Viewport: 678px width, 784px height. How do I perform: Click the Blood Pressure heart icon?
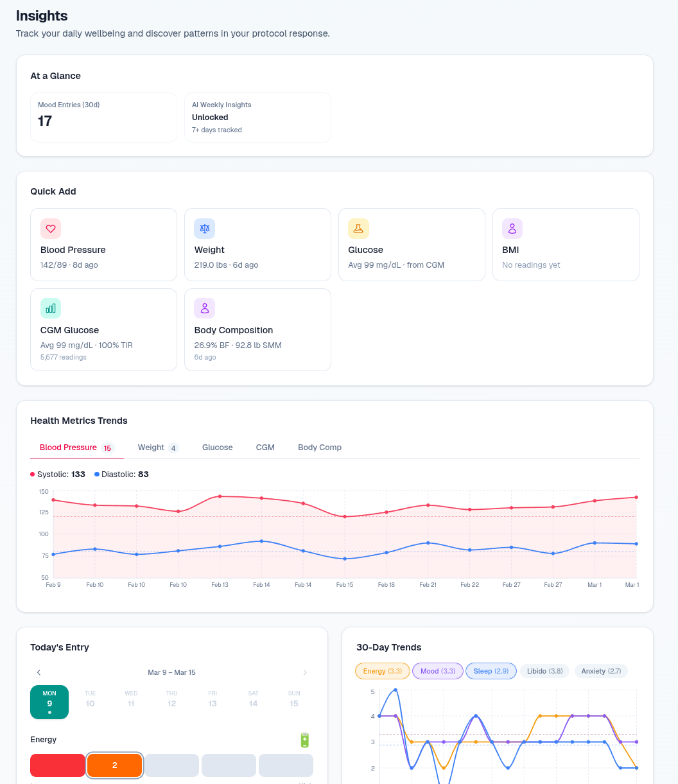pos(51,229)
